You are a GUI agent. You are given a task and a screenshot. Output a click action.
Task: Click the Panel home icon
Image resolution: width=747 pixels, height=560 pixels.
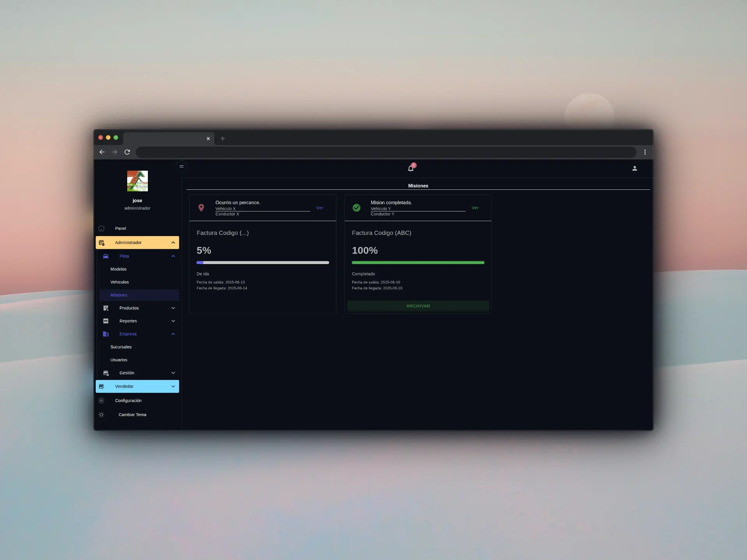pyautogui.click(x=102, y=228)
